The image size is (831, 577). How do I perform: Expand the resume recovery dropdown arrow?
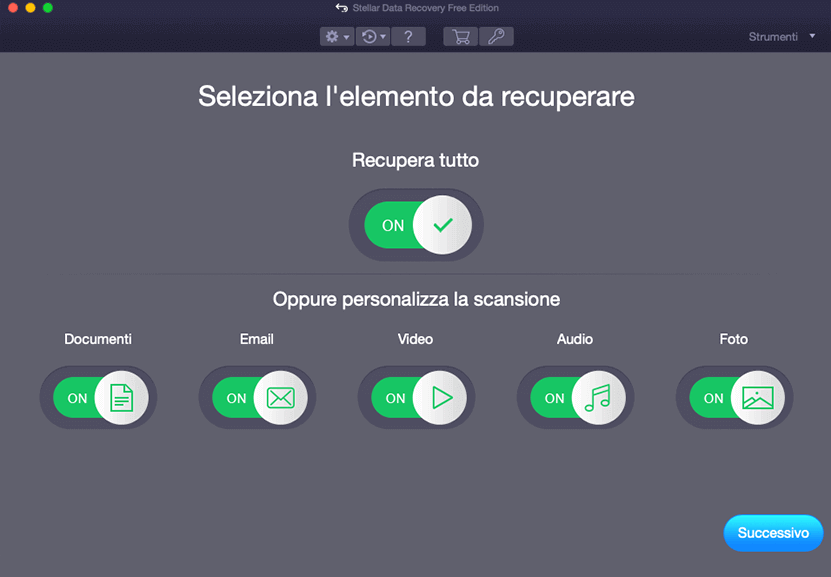click(x=384, y=36)
